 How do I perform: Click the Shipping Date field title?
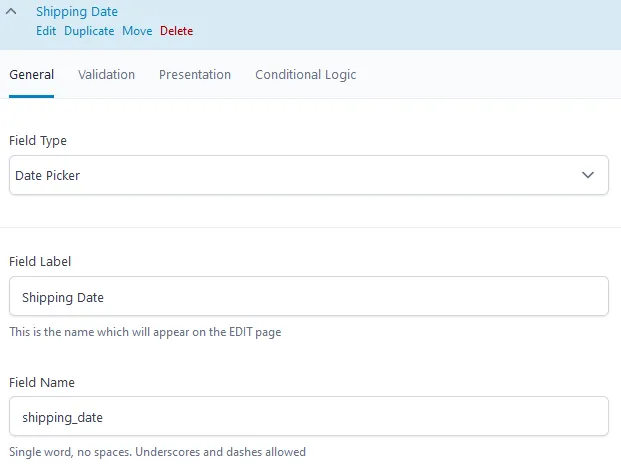tap(76, 12)
